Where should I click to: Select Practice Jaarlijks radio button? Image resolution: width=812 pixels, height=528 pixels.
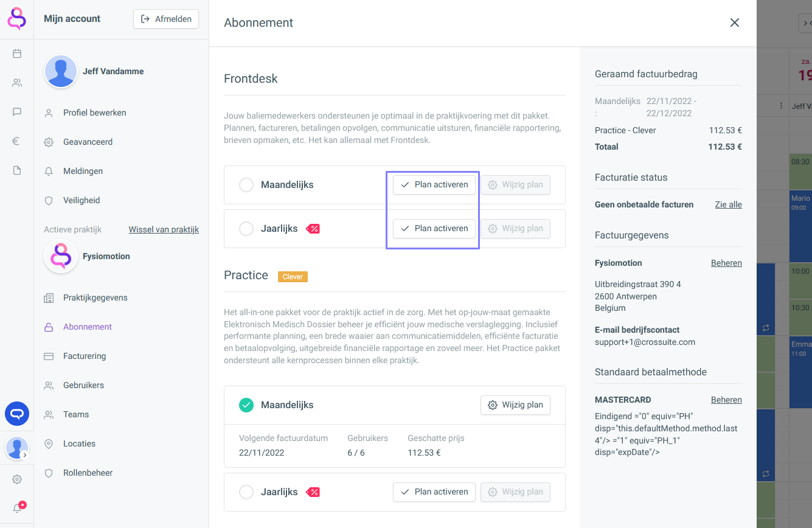(x=246, y=492)
